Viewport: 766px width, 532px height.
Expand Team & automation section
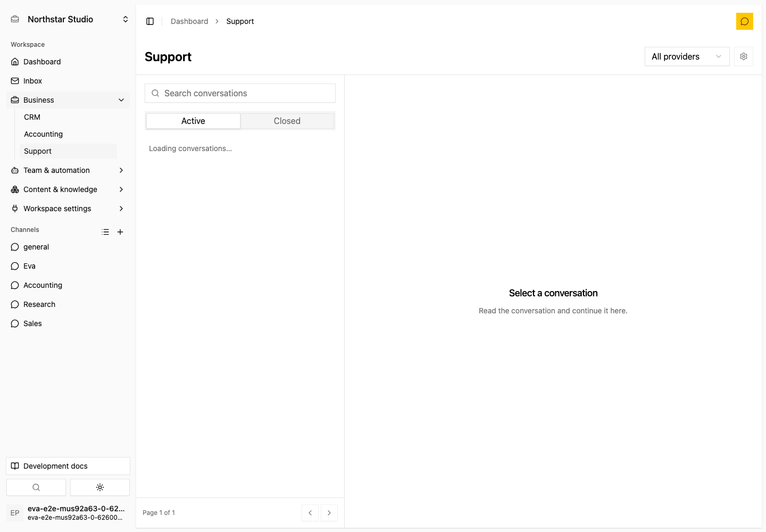(68, 170)
